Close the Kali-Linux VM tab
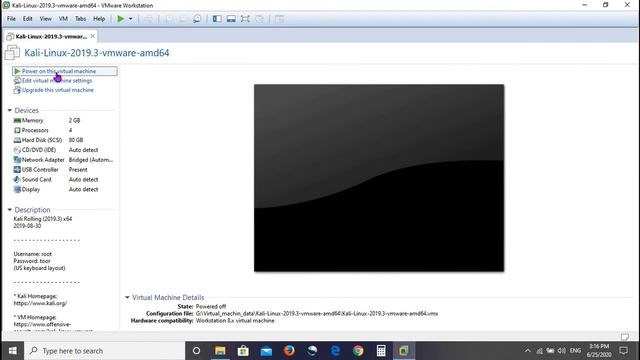 (x=93, y=36)
